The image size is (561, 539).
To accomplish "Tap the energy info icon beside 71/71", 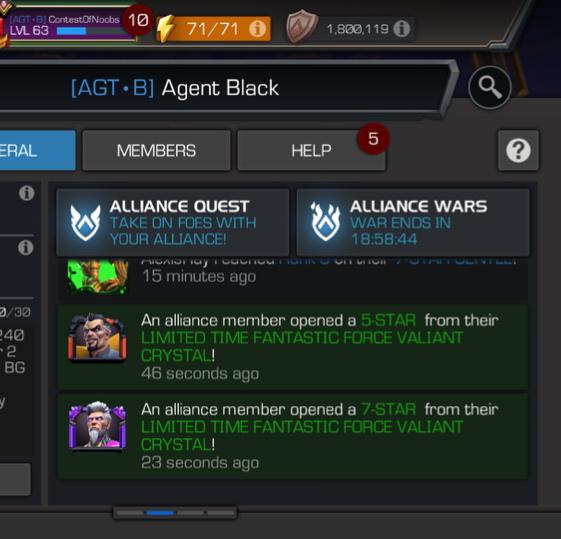I will coord(257,29).
